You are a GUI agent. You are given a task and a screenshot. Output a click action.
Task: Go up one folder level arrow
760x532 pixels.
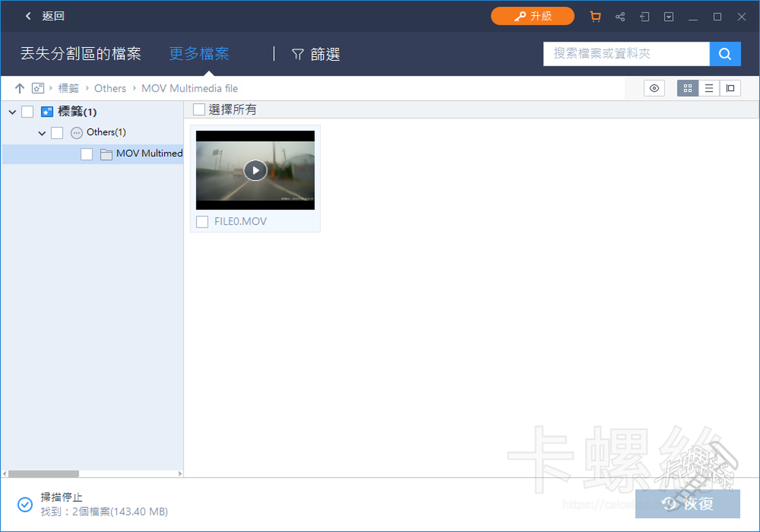pos(19,88)
